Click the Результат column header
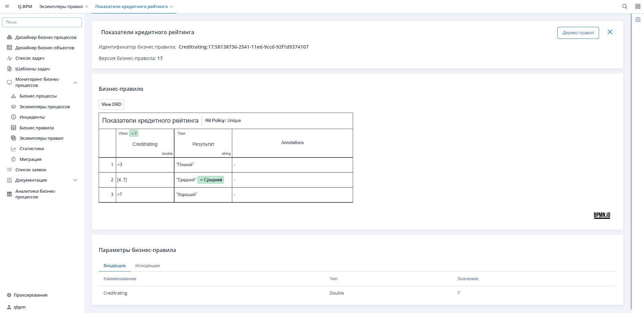This screenshot has width=644, height=313. point(203,144)
